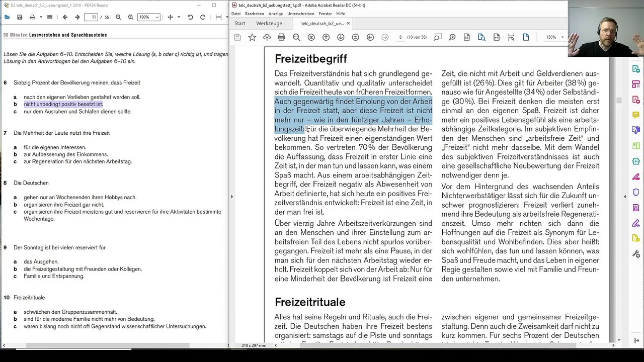Click upload to cloud icon in Acrobat
Viewport: 644px width, 362px height.
(267, 37)
